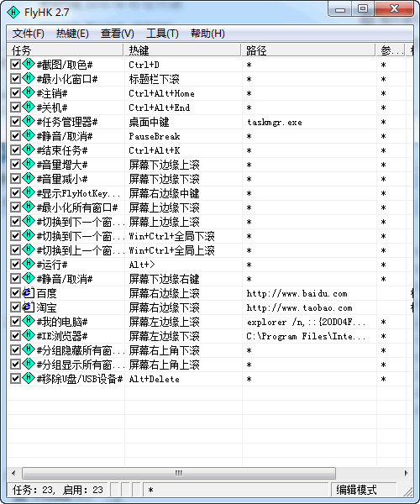Click the icon beside #IE浏览器#
The height and width of the screenshot is (504, 420).
(29, 335)
